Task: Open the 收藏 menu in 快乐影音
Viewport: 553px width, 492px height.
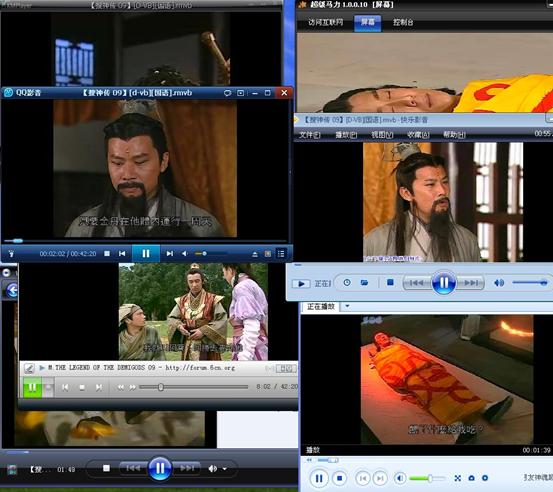Action: tap(418, 135)
